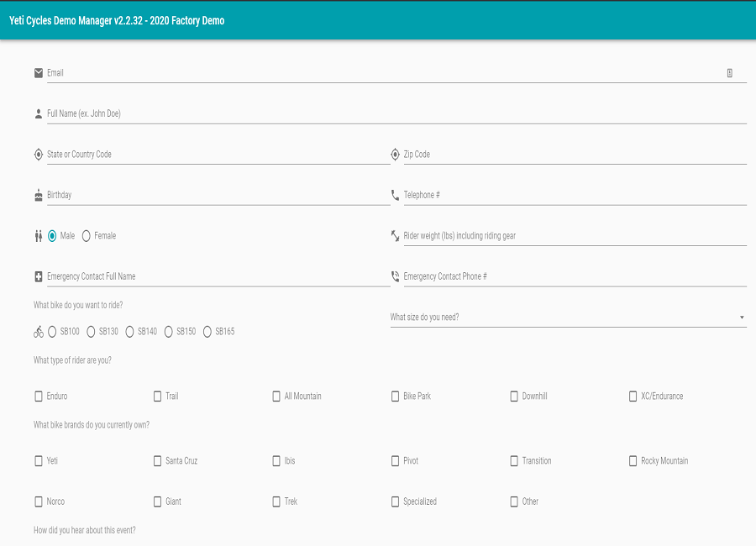Tick the Transition brand checkbox
The height and width of the screenshot is (546, 756).
click(x=514, y=461)
